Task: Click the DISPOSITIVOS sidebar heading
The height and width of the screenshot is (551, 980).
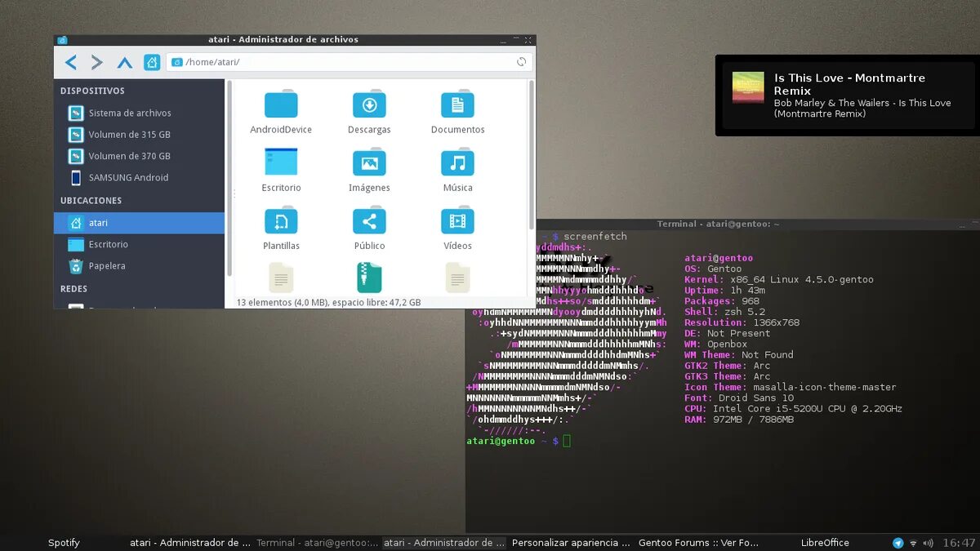Action: tap(92, 91)
